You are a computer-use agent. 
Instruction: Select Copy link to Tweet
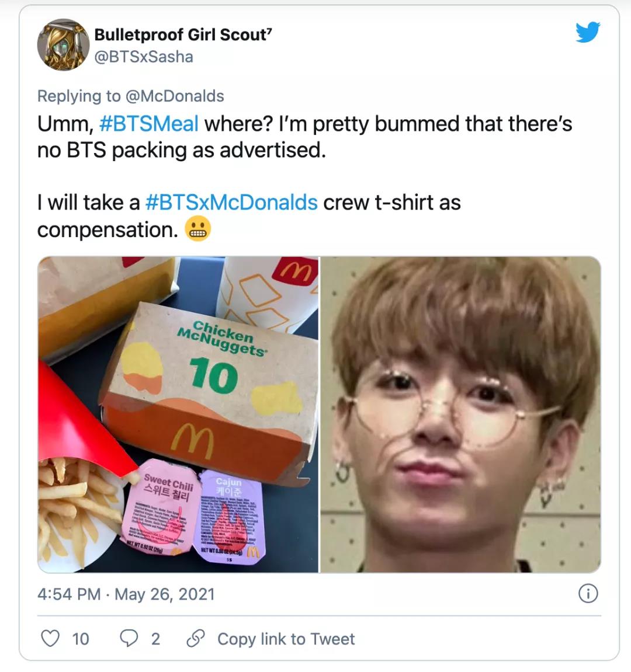(286, 639)
